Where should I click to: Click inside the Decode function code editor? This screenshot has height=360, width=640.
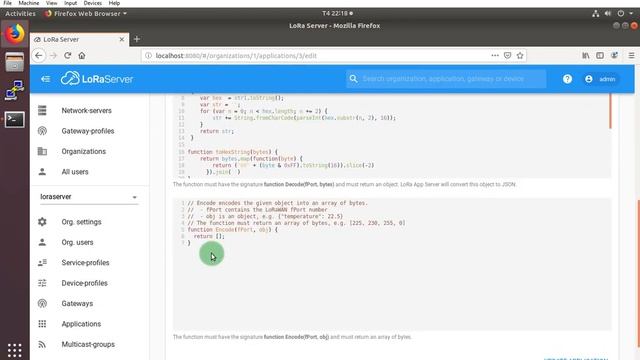click(392, 136)
